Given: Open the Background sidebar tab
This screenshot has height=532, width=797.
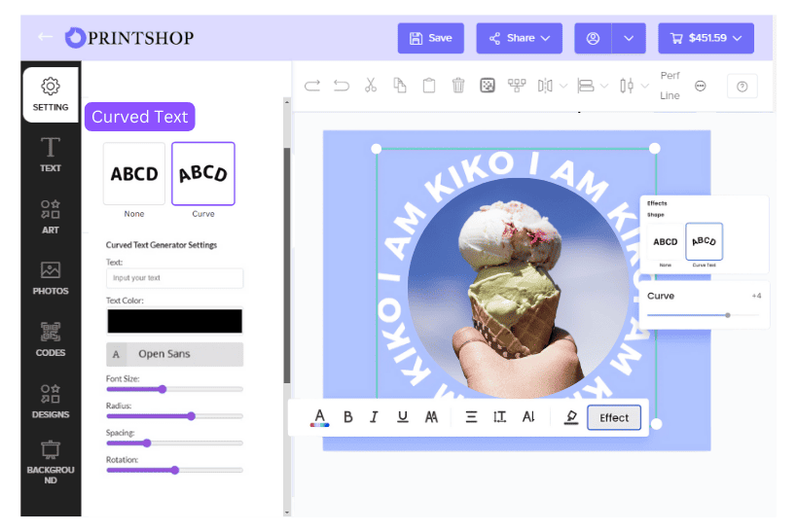Looking at the screenshot, I should pos(51,462).
